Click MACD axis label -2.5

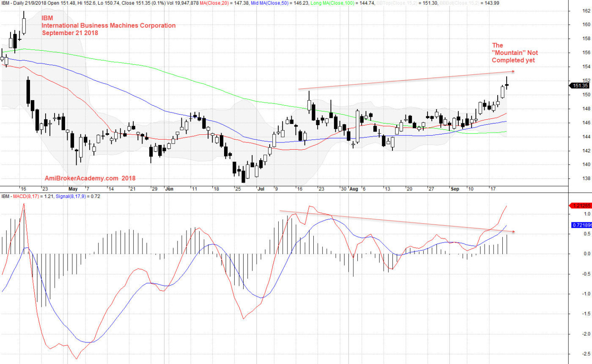coord(586,354)
